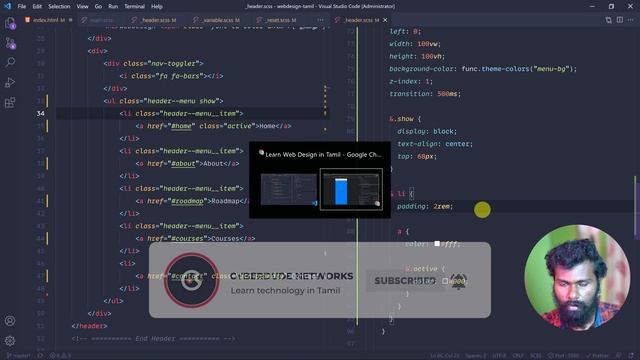Click the VS Code logo icon

point(7,6)
